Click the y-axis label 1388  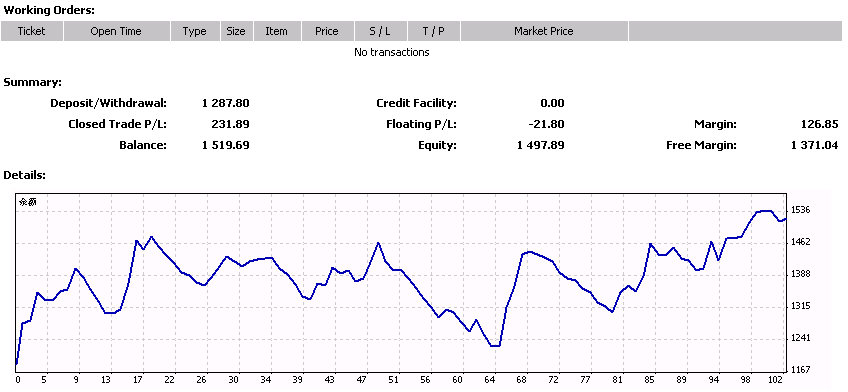pyautogui.click(x=800, y=274)
